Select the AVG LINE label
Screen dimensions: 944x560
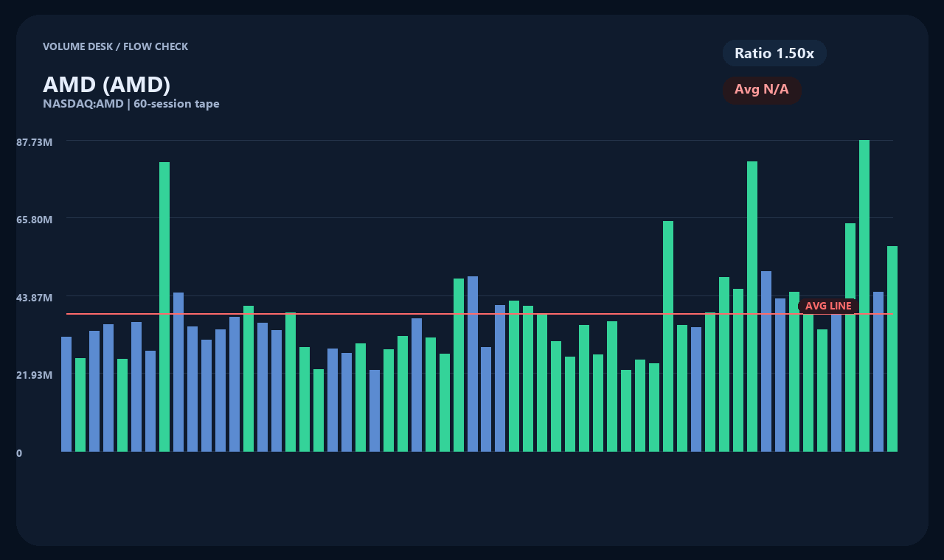tap(828, 306)
